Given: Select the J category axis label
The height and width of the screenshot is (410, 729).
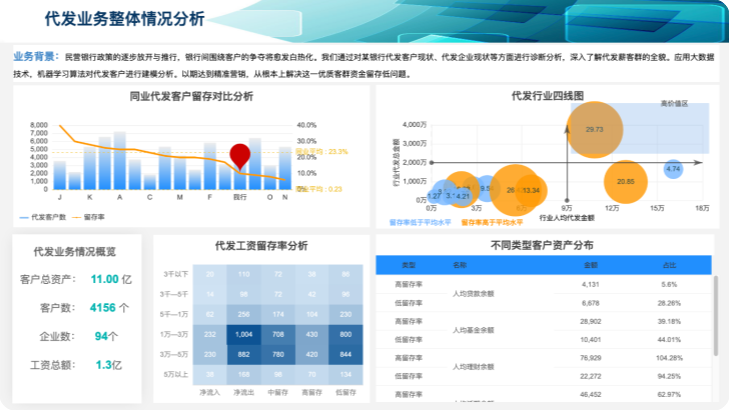Looking at the screenshot, I should click(x=60, y=197).
